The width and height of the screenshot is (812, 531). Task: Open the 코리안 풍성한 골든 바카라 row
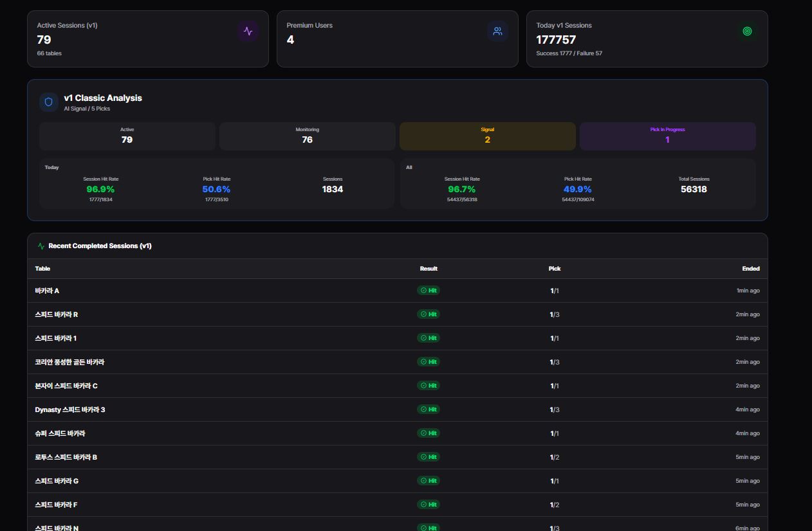[398, 362]
